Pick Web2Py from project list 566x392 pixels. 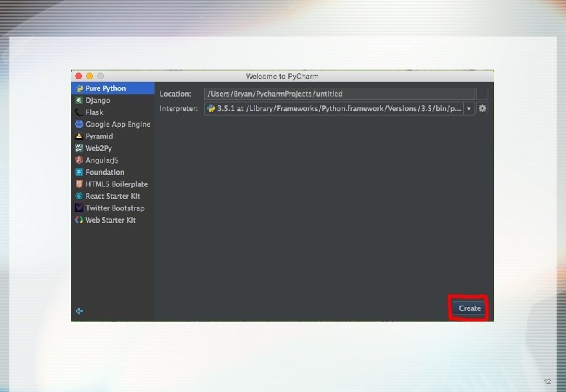(x=113, y=148)
